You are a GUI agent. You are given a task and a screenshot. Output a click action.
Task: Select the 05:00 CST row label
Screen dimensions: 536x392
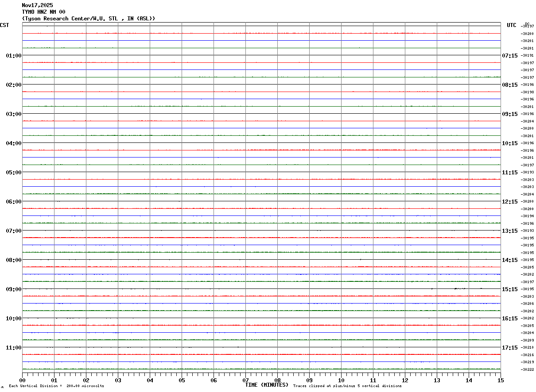click(14, 172)
